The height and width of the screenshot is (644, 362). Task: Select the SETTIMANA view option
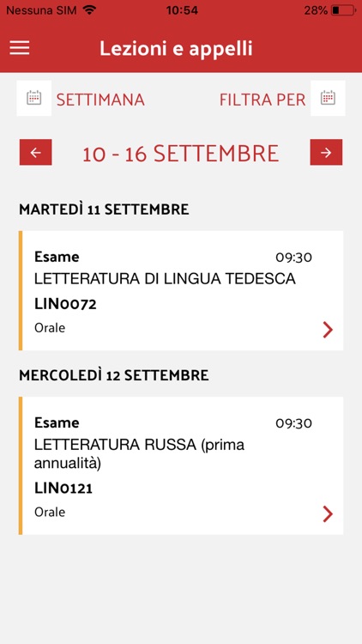100,100
